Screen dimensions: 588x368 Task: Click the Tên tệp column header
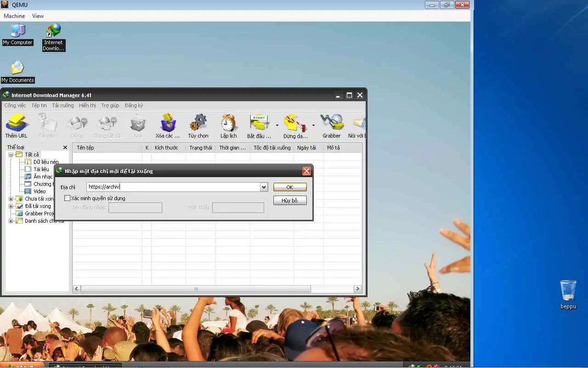coord(107,148)
